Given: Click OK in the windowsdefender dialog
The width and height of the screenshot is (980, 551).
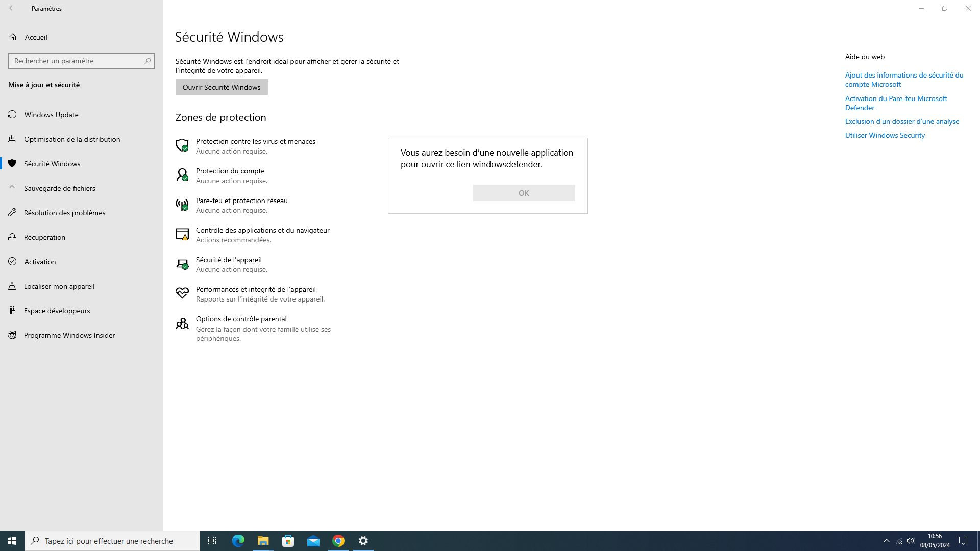Looking at the screenshot, I should click(x=524, y=193).
